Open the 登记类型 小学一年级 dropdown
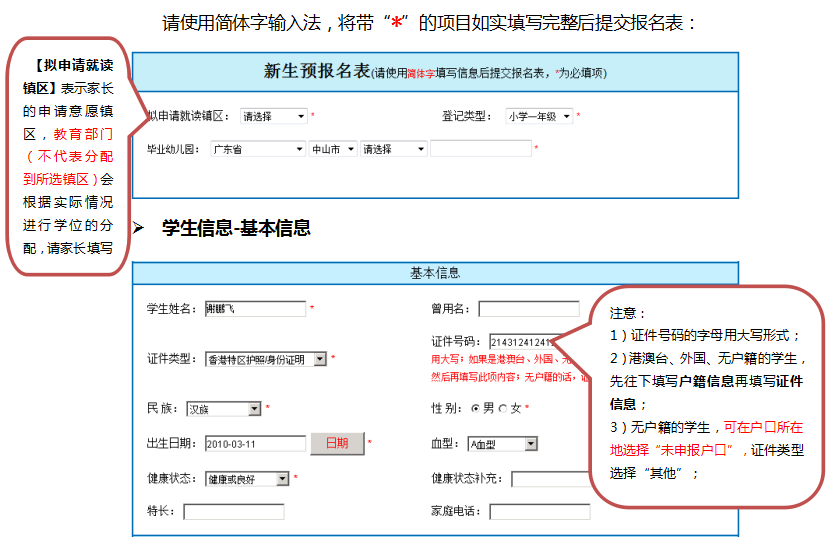 coord(539,116)
